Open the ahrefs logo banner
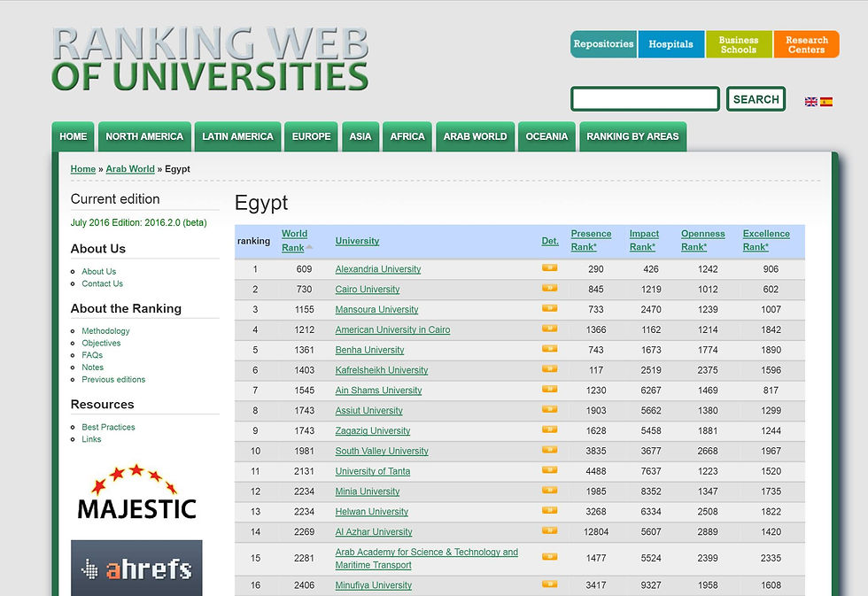 [136, 568]
